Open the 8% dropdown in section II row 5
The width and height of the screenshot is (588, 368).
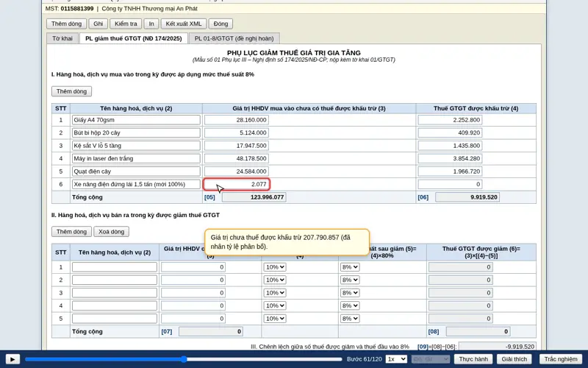[350, 319]
